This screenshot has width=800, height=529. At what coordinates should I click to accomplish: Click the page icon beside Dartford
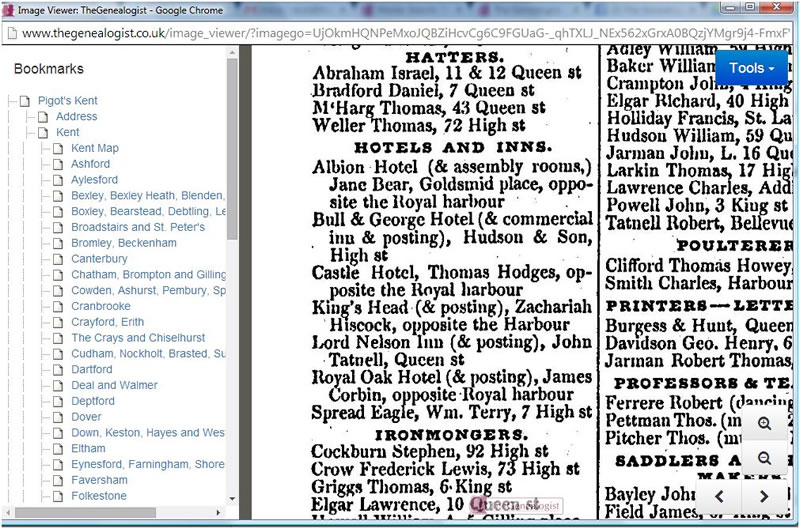tap(58, 370)
